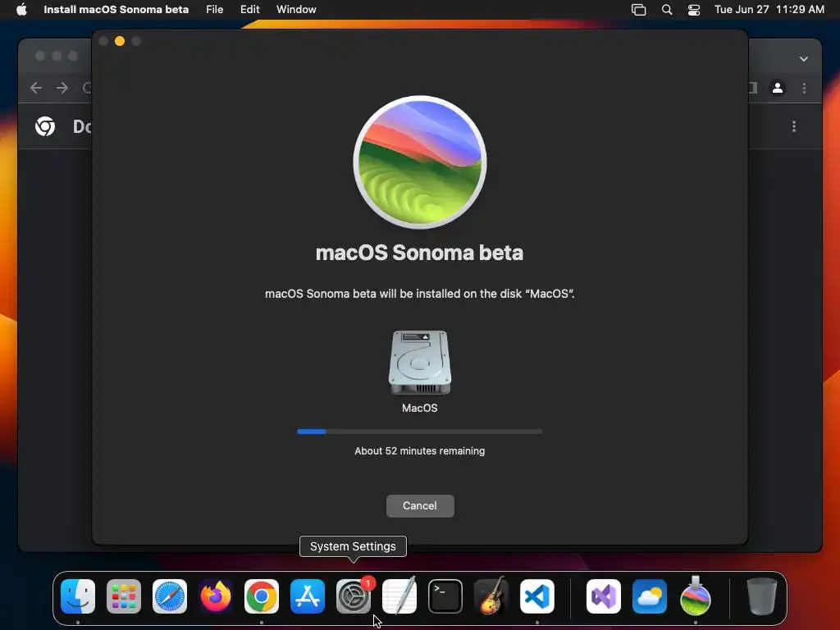
Task: Expand Chrome tab search chevron
Action: click(804, 59)
